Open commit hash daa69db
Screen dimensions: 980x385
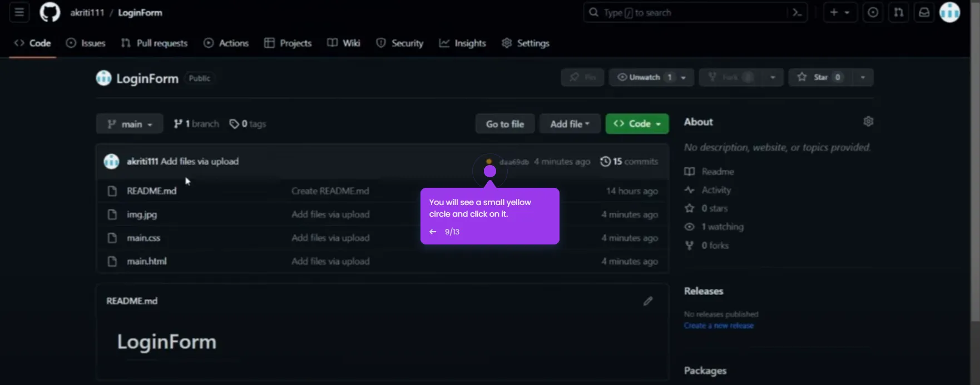point(514,162)
